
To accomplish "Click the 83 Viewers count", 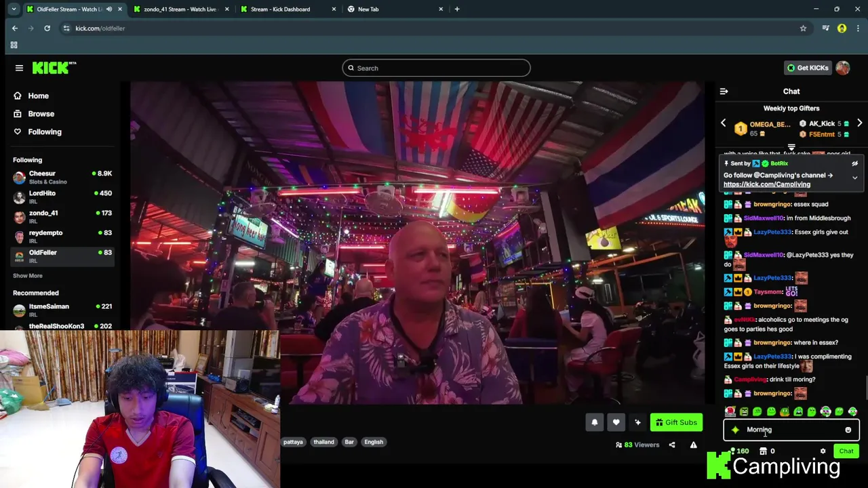I will [x=637, y=445].
